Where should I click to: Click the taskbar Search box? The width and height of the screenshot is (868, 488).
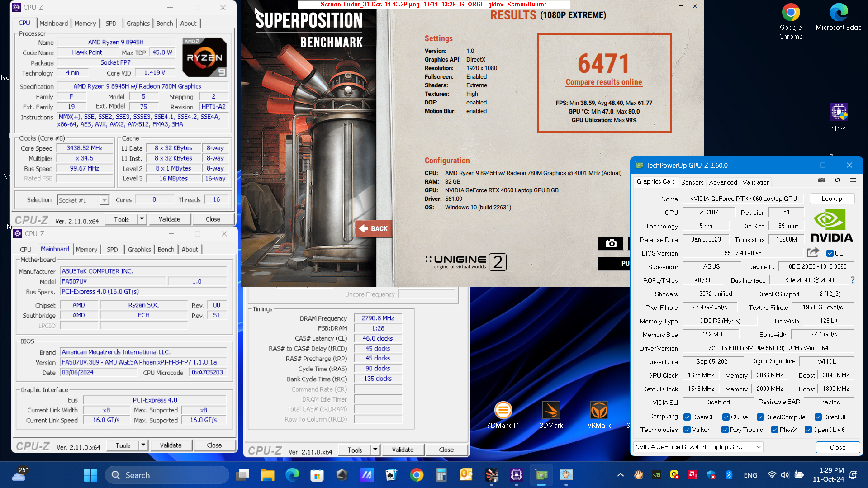point(167,475)
